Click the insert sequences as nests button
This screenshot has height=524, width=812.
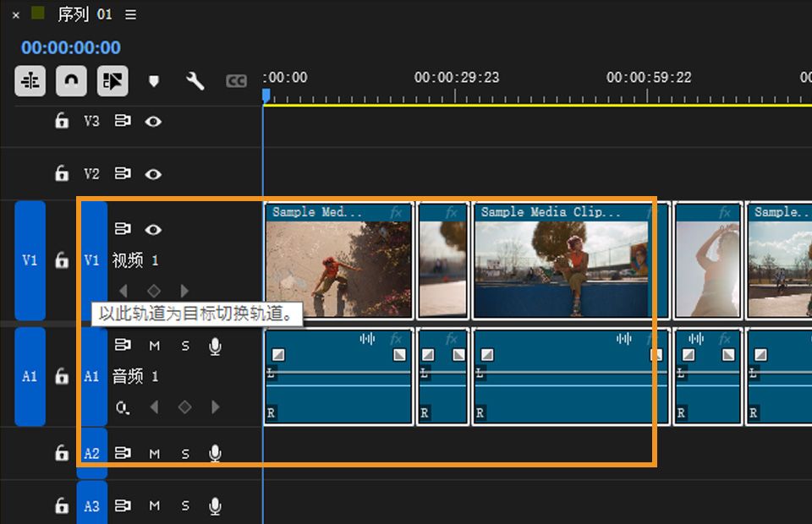[30, 80]
